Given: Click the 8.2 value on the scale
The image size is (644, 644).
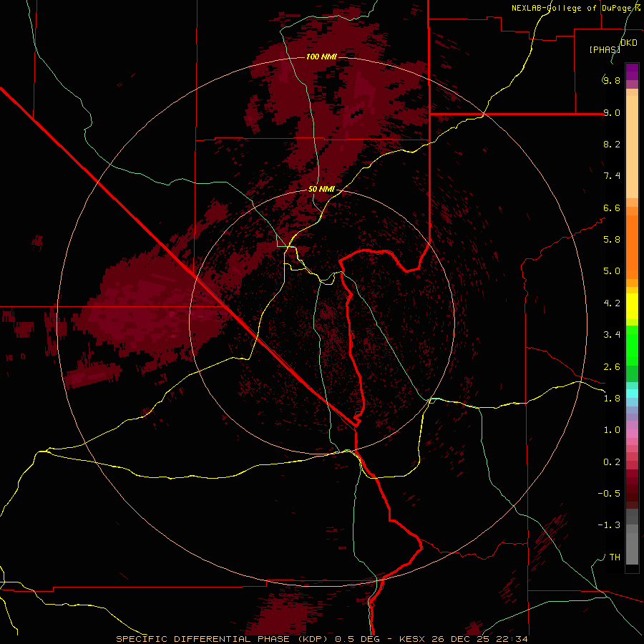Looking at the screenshot, I should [x=612, y=144].
